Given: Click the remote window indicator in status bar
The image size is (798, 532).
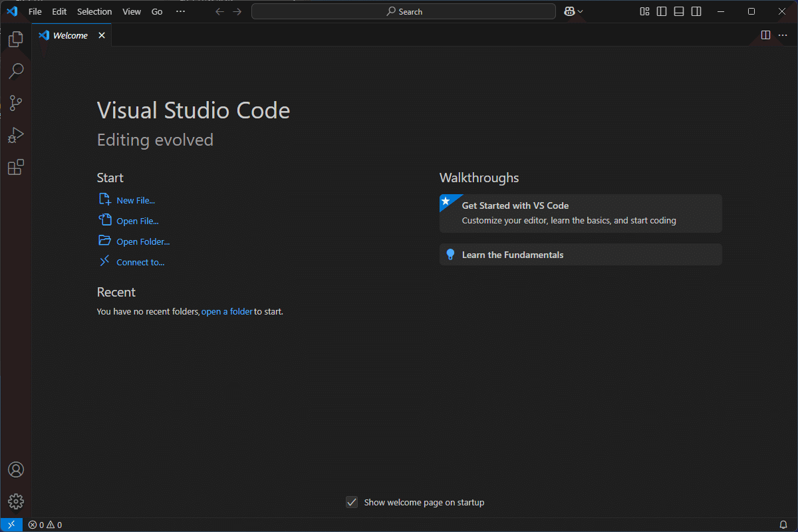Looking at the screenshot, I should tap(11, 525).
